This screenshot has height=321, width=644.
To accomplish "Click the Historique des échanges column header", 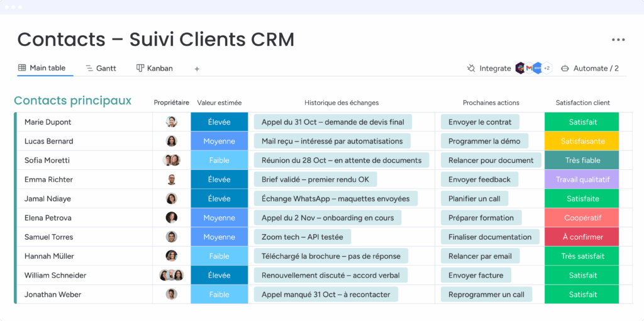I will (341, 103).
